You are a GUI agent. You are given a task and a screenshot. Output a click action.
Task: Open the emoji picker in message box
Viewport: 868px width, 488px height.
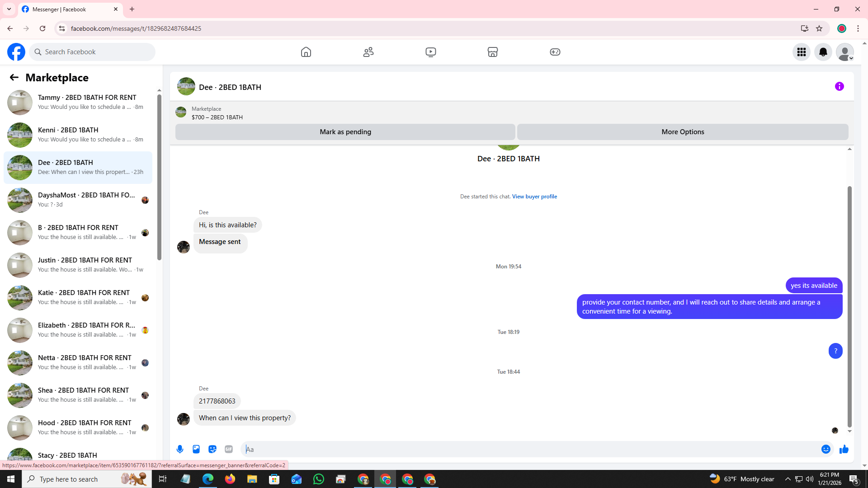pyautogui.click(x=826, y=449)
